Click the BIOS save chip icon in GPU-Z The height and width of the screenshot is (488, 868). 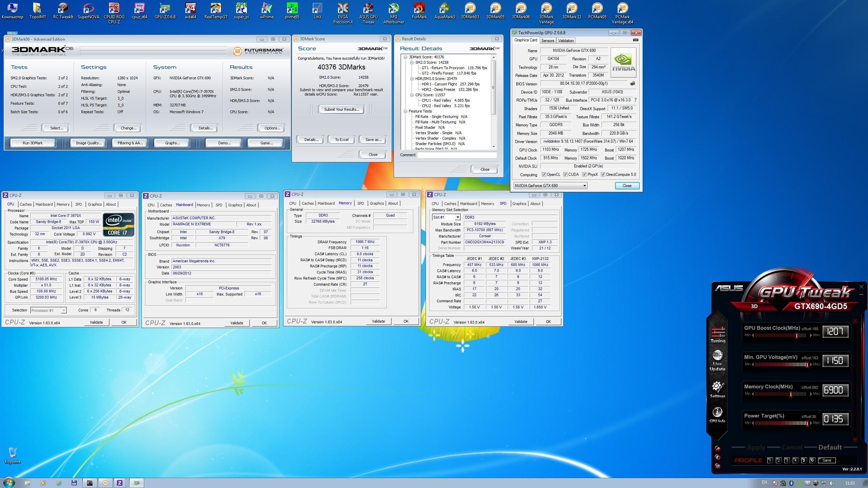pyautogui.click(x=632, y=83)
